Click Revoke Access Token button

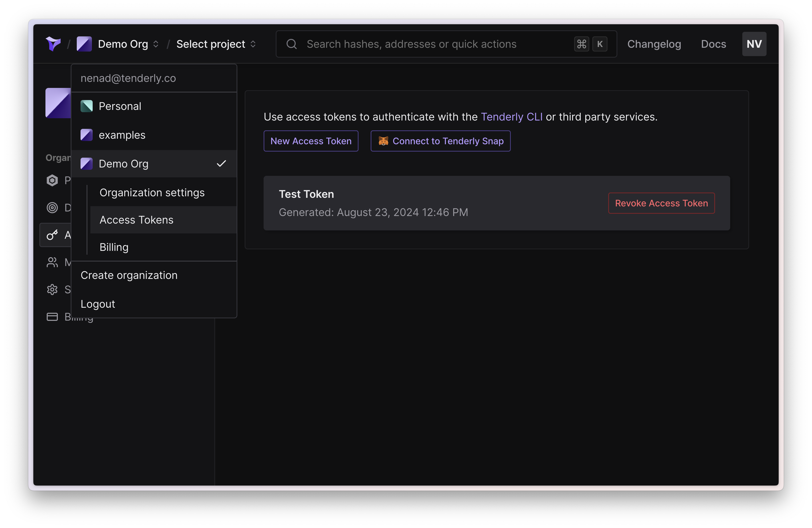661,203
